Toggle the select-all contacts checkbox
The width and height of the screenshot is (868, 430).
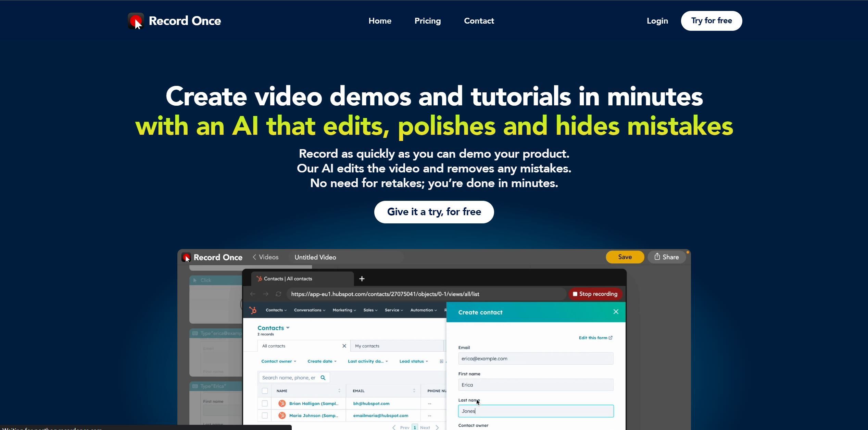tap(265, 391)
